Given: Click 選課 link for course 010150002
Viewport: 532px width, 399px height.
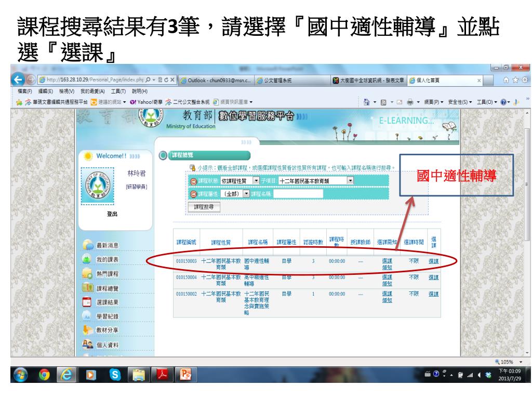Looking at the screenshot, I should point(434,294).
